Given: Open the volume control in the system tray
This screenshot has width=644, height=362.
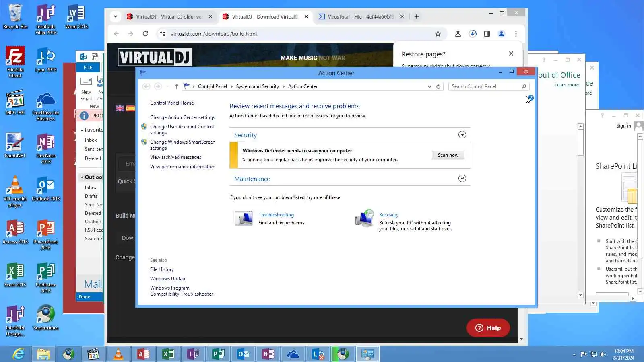Looking at the screenshot, I should click(x=603, y=354).
